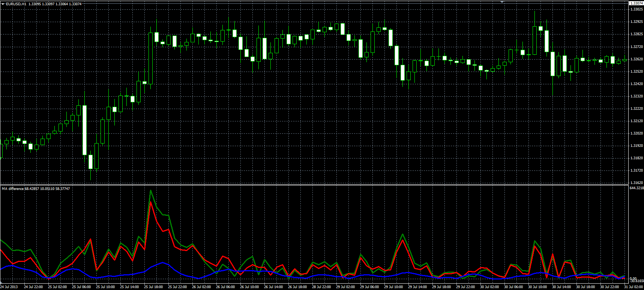Screen dimensions: 644x290
Task: Click indicator scale value 644.3218
Action: pyautogui.click(x=637, y=188)
